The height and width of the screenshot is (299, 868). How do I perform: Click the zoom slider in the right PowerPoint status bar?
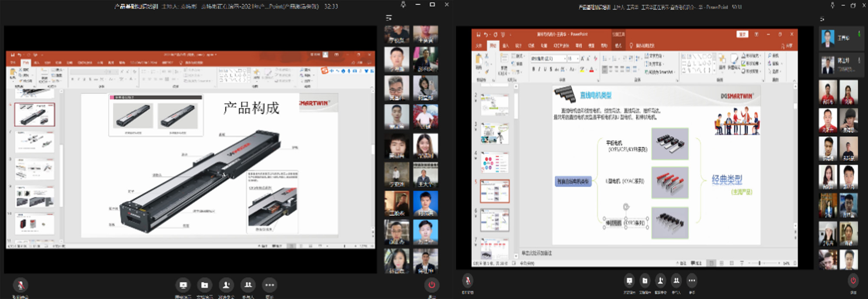(x=759, y=263)
